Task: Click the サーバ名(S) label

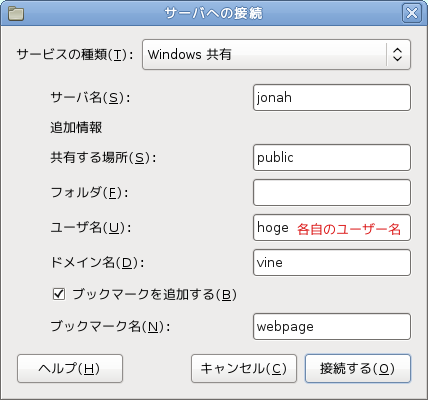Action: click(x=90, y=98)
